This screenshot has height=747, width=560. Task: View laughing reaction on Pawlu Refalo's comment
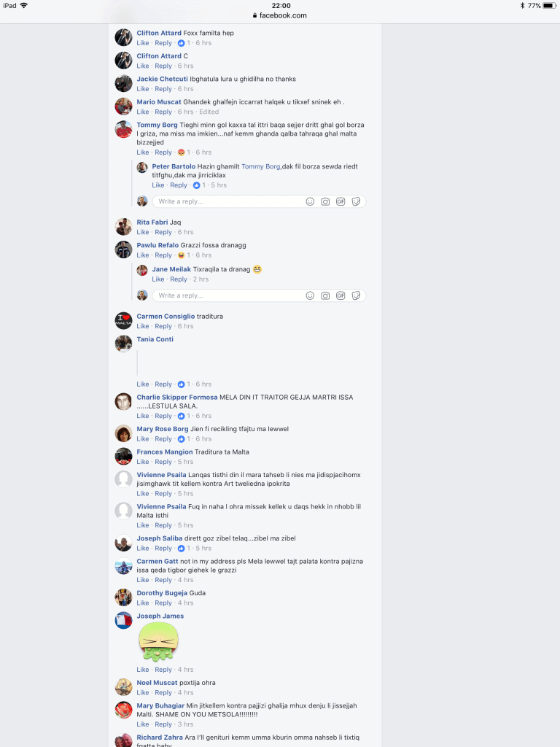[x=181, y=255]
